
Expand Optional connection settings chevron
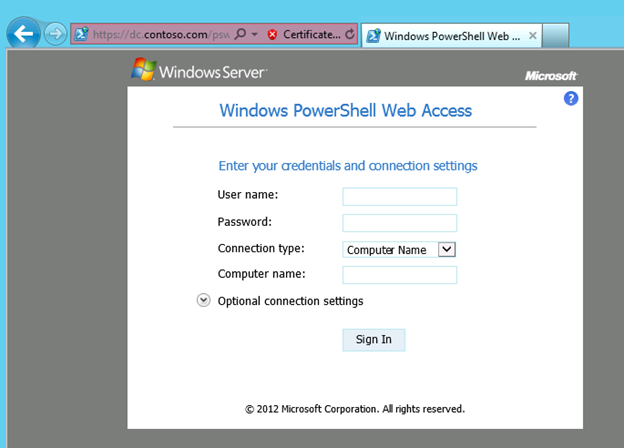click(x=203, y=300)
